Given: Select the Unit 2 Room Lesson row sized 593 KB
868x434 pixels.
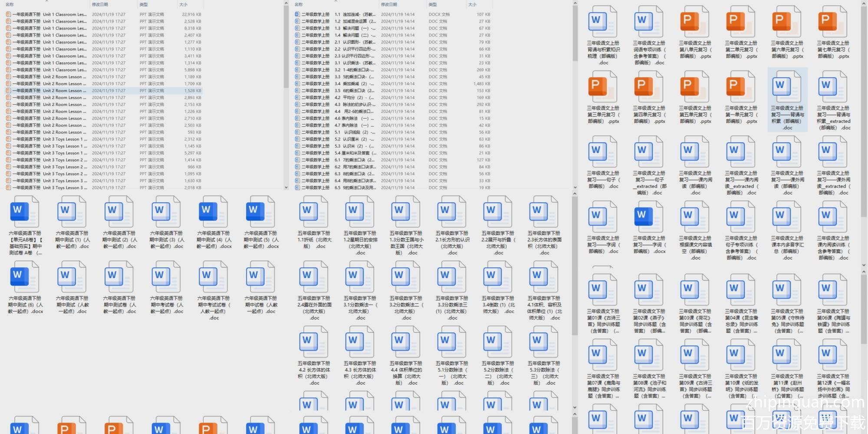Looking at the screenshot, I should tap(104, 132).
